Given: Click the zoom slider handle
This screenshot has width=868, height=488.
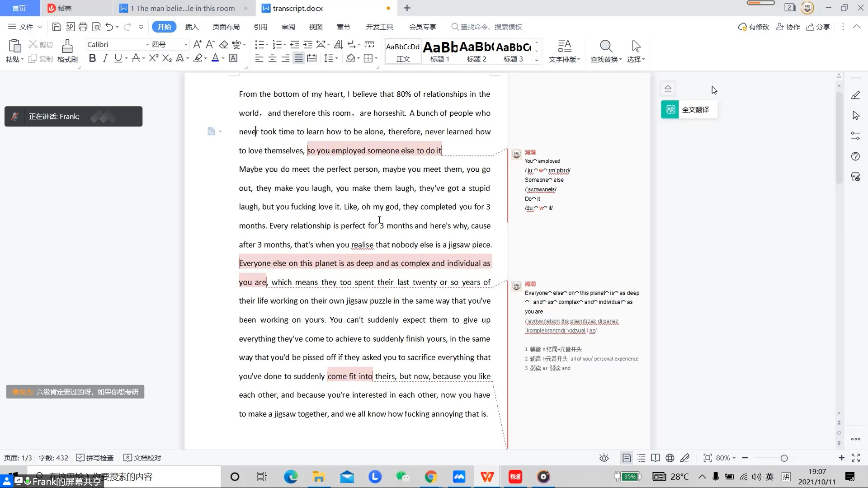Looking at the screenshot, I should (784, 458).
